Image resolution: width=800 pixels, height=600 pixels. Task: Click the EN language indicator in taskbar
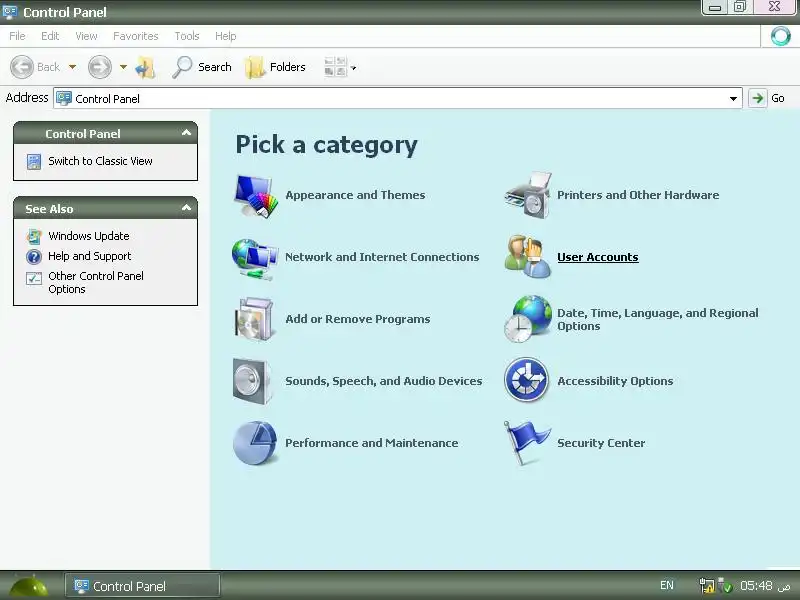[x=666, y=585]
